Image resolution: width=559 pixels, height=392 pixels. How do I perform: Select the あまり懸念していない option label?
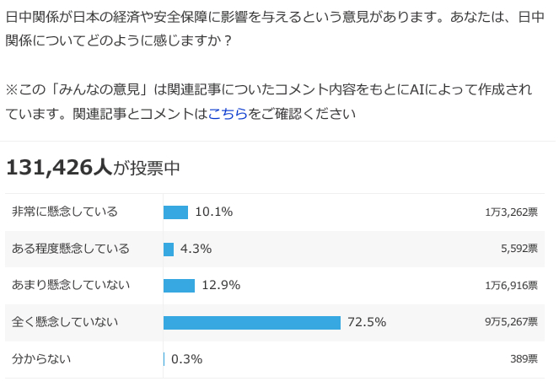71,285
